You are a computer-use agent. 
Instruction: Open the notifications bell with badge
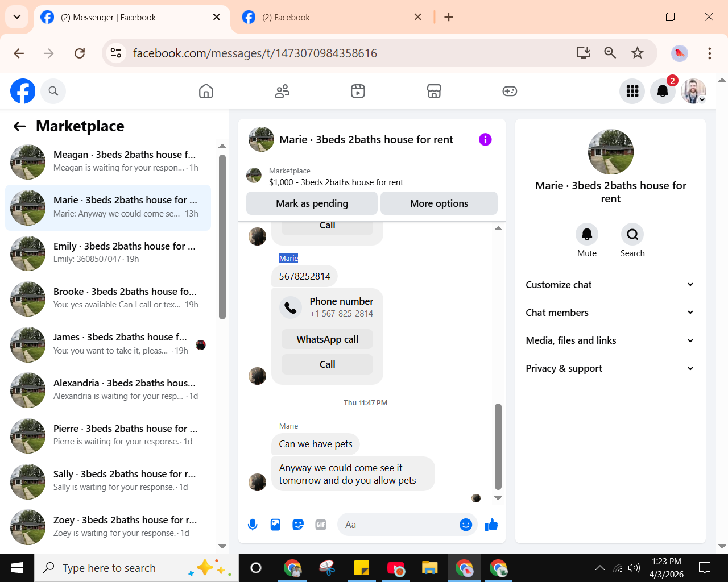click(x=663, y=91)
